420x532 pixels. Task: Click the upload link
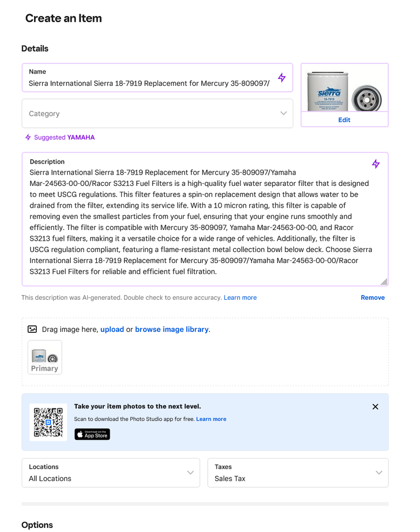pyautogui.click(x=112, y=330)
